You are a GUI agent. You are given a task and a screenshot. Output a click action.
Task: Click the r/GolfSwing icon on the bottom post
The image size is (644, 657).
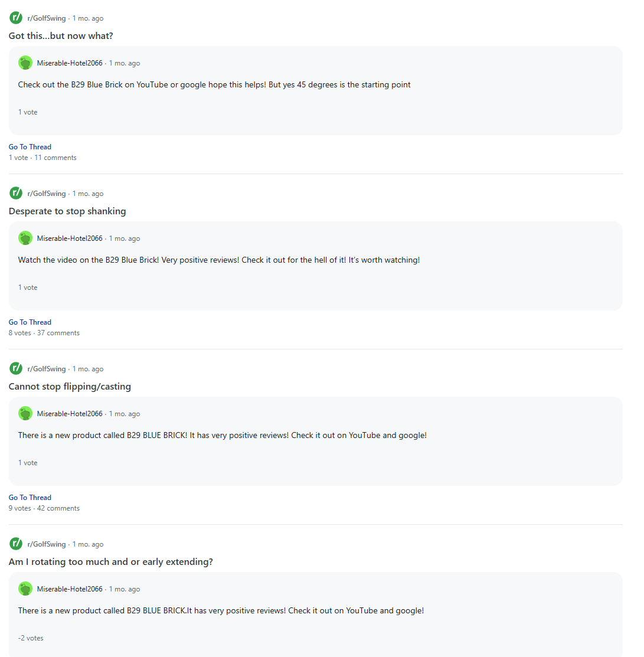coord(15,544)
